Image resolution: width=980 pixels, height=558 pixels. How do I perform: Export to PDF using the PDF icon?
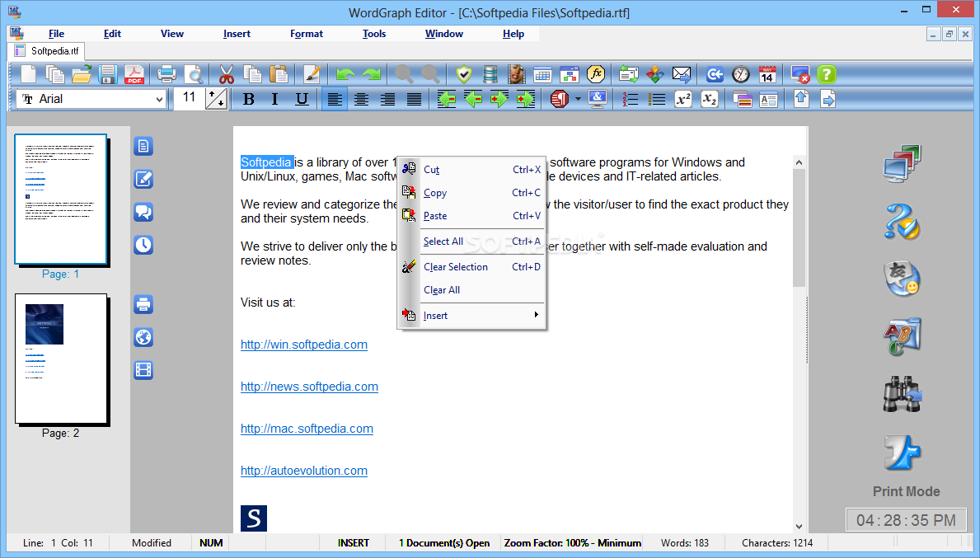(x=134, y=74)
